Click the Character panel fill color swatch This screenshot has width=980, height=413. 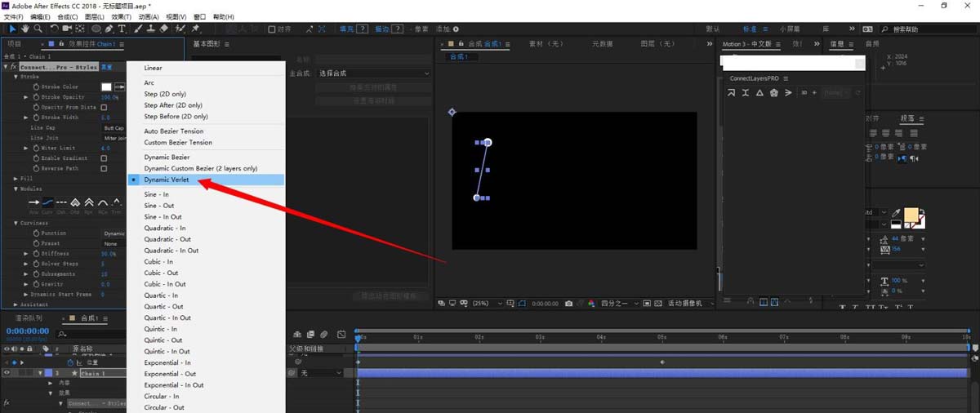pos(911,215)
